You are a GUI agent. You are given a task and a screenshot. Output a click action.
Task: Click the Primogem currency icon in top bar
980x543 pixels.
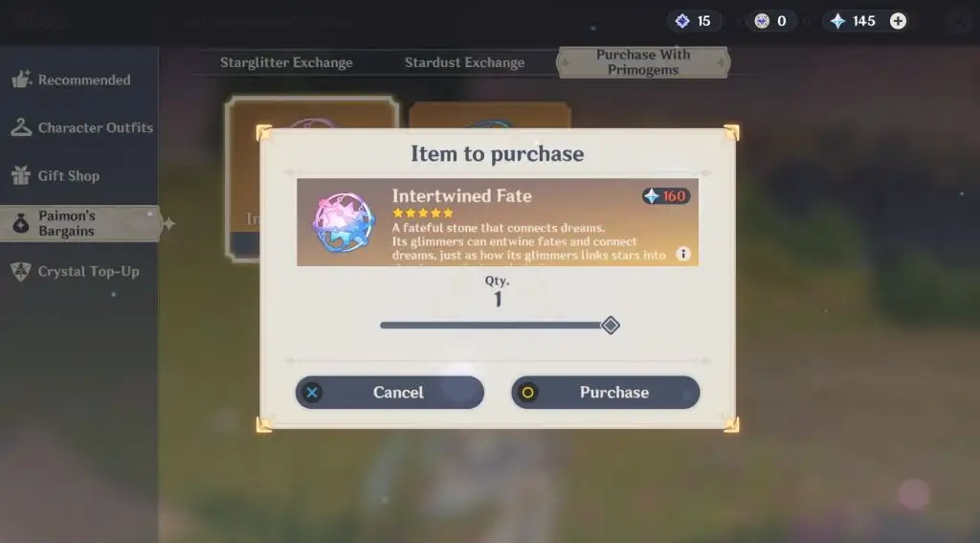click(837, 21)
